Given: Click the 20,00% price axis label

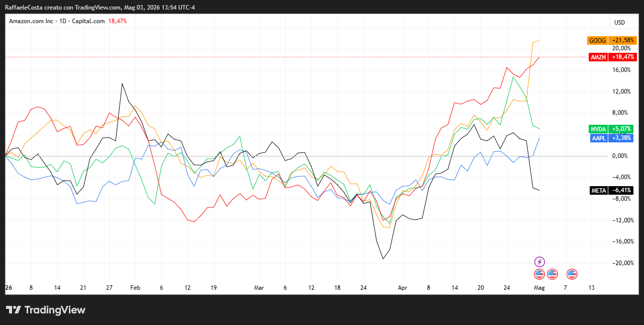Looking at the screenshot, I should 621,48.
